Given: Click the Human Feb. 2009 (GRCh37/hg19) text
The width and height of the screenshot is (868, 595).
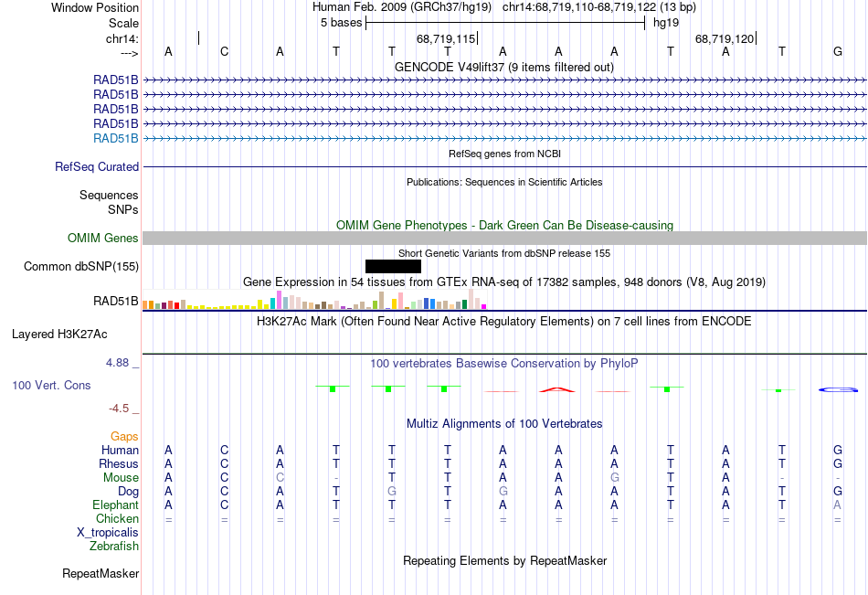Looking at the screenshot, I should point(402,7).
